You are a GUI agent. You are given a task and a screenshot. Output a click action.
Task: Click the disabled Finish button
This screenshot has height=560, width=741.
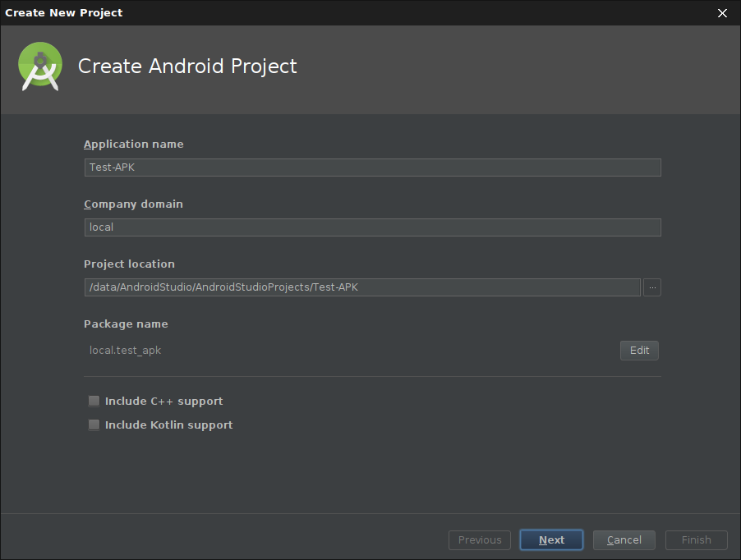pos(696,540)
